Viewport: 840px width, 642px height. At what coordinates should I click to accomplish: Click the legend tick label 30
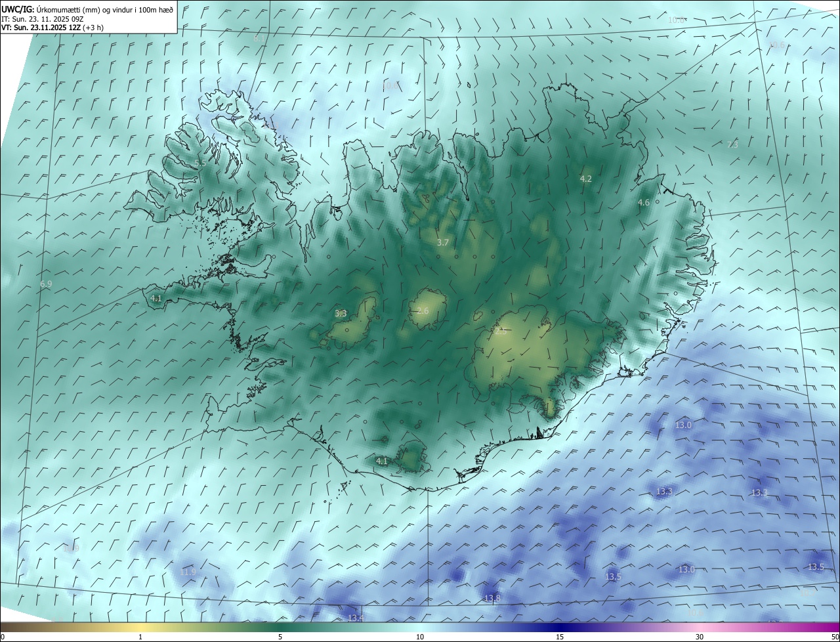coord(700,637)
